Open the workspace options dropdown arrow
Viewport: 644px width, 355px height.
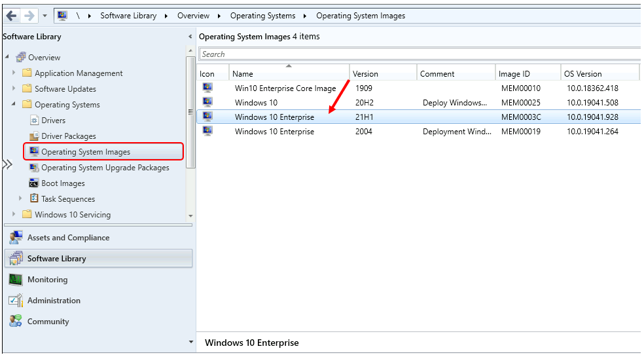point(190,342)
